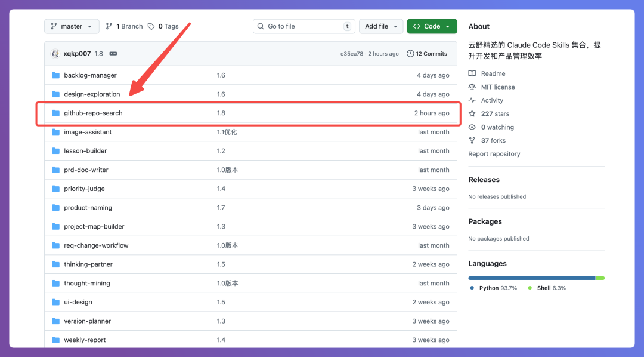Screen dimensions: 644x357
Task: Open the green Code dropdown
Action: [432, 26]
